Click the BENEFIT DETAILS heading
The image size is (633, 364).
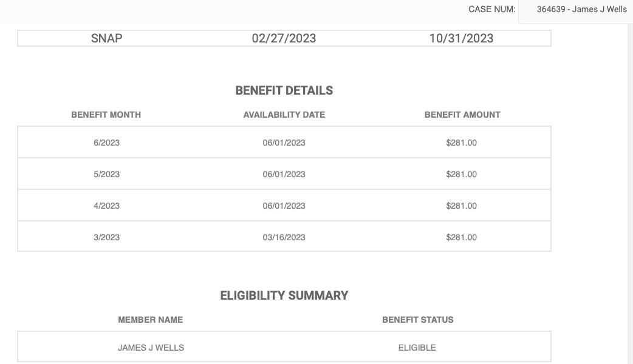(284, 90)
